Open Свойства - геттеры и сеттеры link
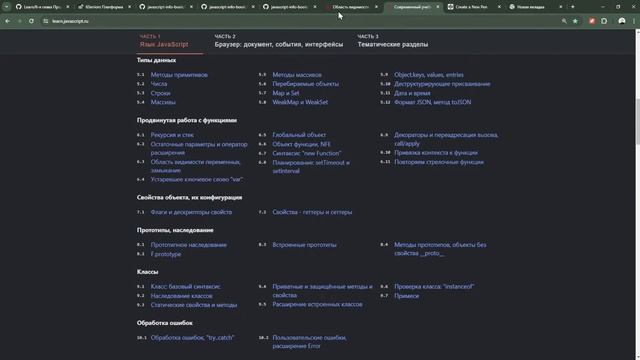This screenshot has width=640, height=360. (312, 212)
